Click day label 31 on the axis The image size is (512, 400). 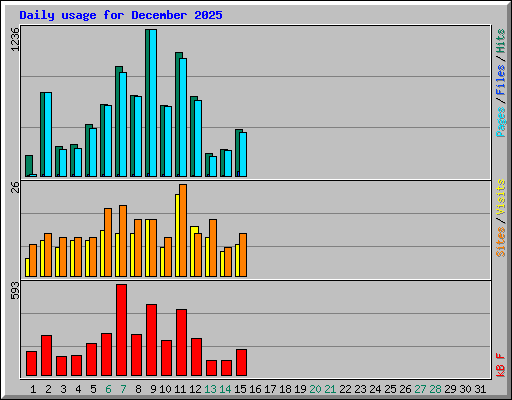tap(480, 389)
